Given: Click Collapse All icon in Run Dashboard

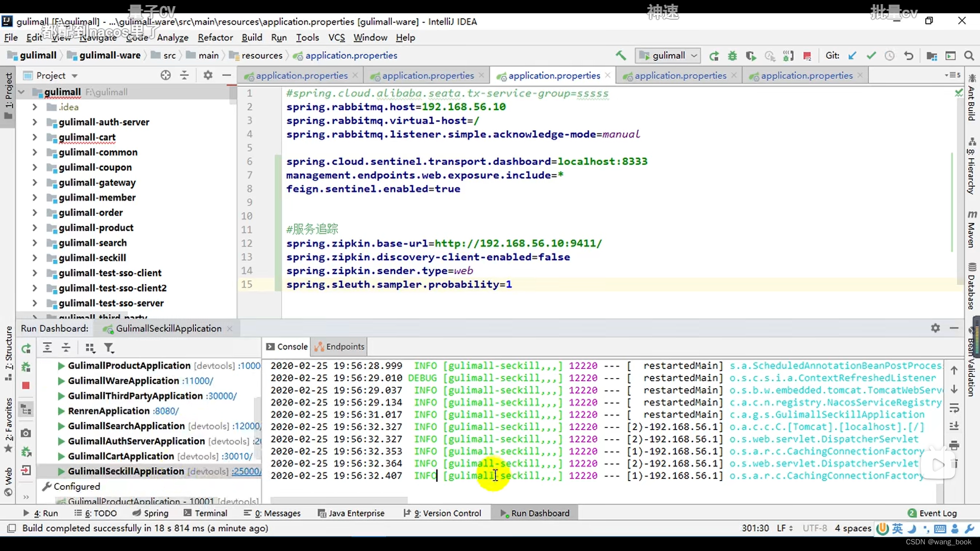Looking at the screenshot, I should (66, 348).
